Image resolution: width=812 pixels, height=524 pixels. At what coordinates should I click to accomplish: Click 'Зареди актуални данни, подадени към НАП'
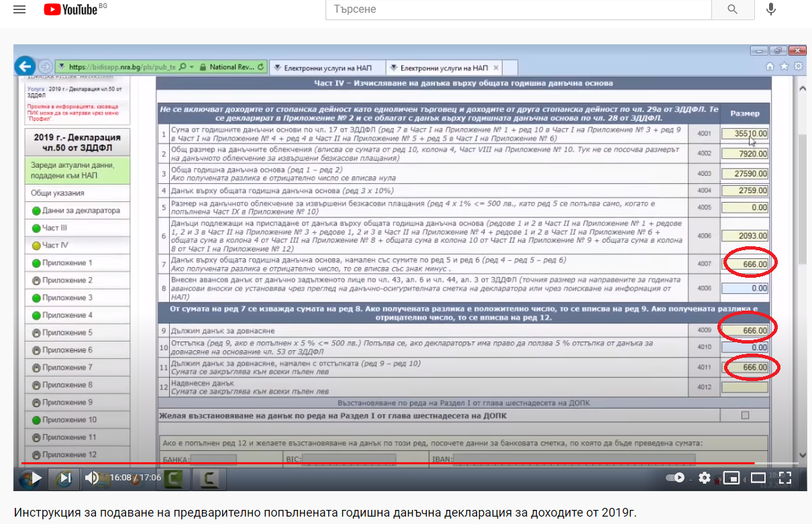(77, 170)
